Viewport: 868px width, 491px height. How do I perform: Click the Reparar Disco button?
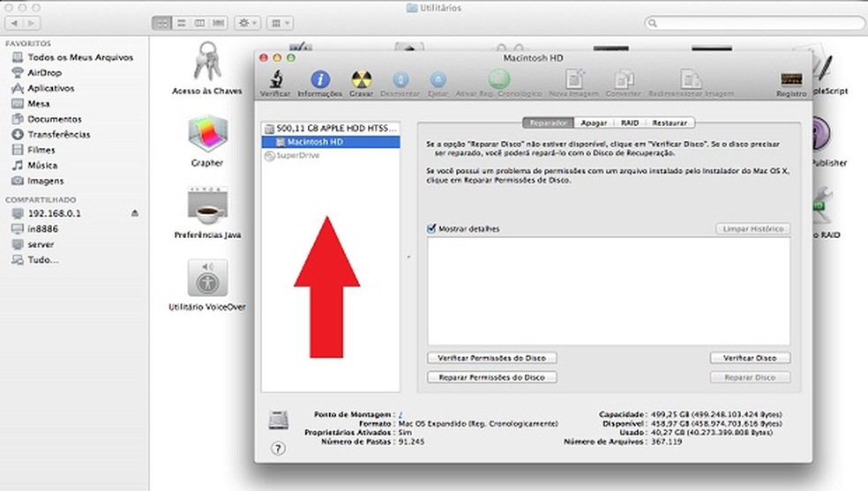(x=750, y=377)
